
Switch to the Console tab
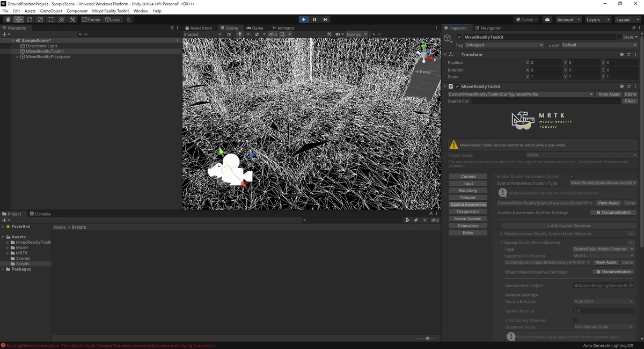tap(40, 214)
